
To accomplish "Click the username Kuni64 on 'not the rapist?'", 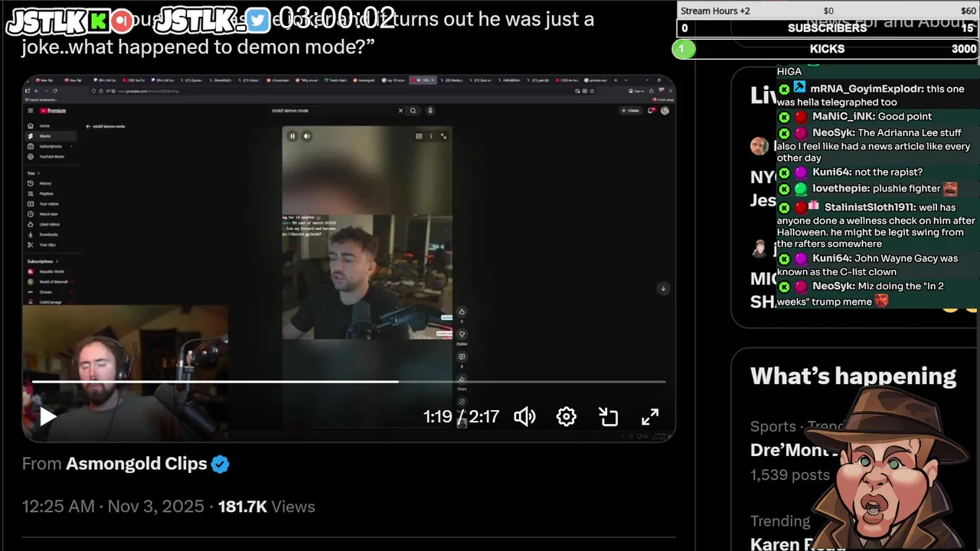I will 832,172.
